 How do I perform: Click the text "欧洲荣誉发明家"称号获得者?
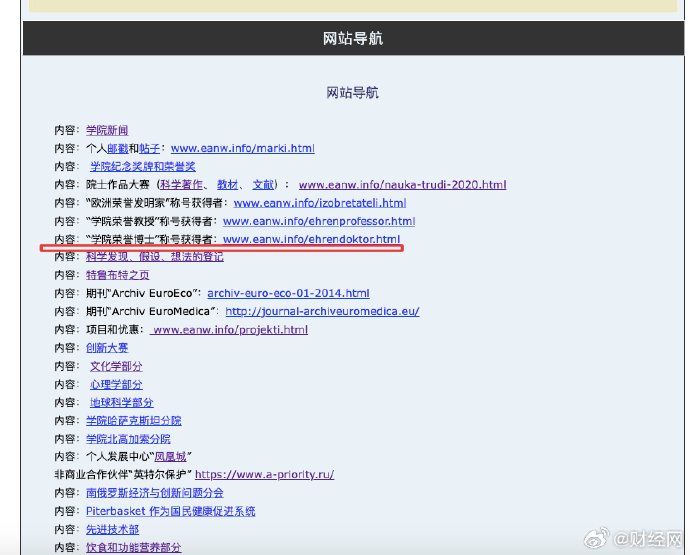pos(157,203)
